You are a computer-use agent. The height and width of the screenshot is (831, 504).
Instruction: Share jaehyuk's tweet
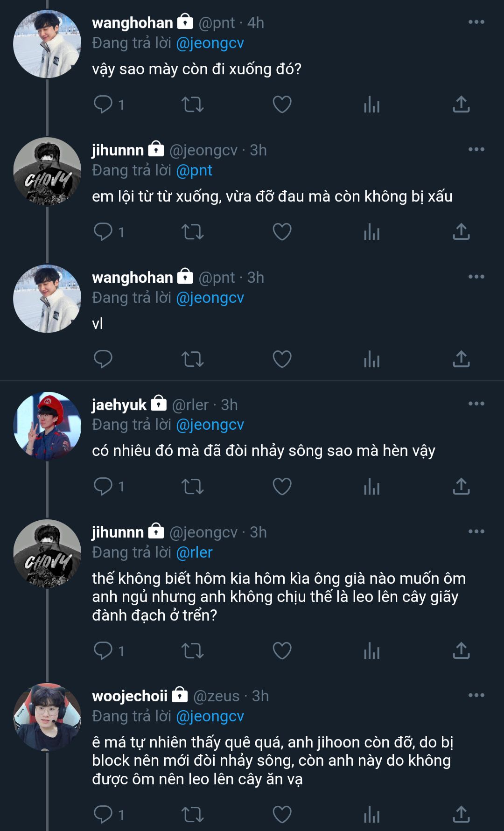461,487
